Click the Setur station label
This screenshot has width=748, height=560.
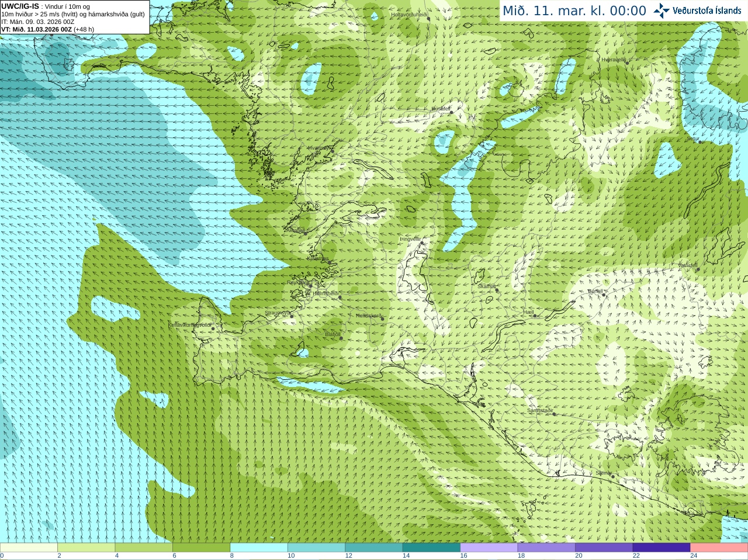[x=693, y=139]
